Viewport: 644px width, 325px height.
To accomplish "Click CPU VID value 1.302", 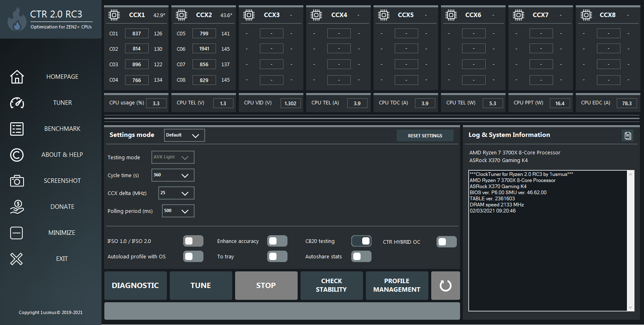I will pyautogui.click(x=291, y=103).
